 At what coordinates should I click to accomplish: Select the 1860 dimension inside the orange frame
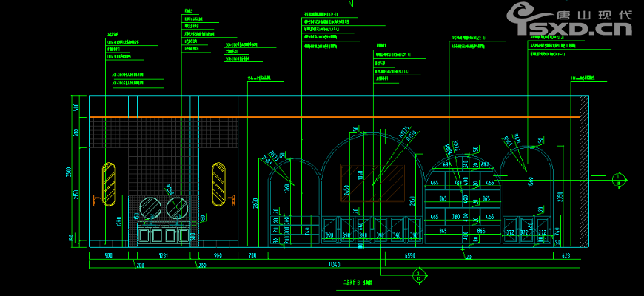tap(360, 177)
